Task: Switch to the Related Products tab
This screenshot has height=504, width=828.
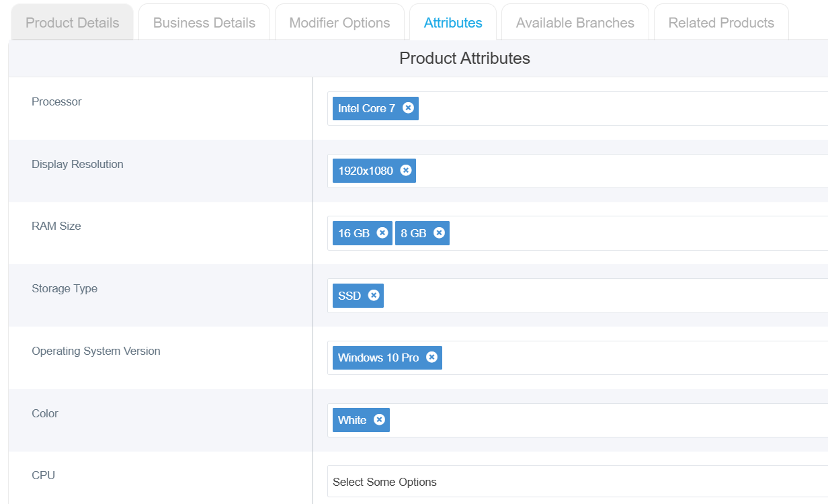Action: pos(721,23)
